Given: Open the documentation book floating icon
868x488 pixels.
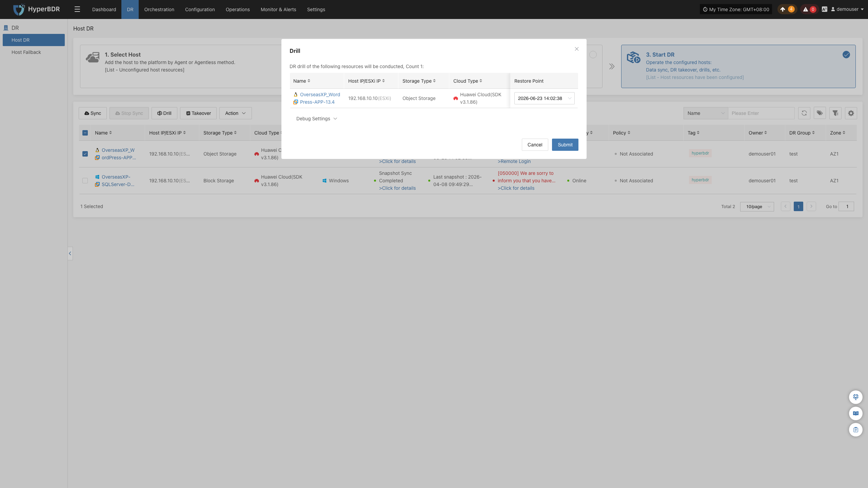Looking at the screenshot, I should (856, 413).
